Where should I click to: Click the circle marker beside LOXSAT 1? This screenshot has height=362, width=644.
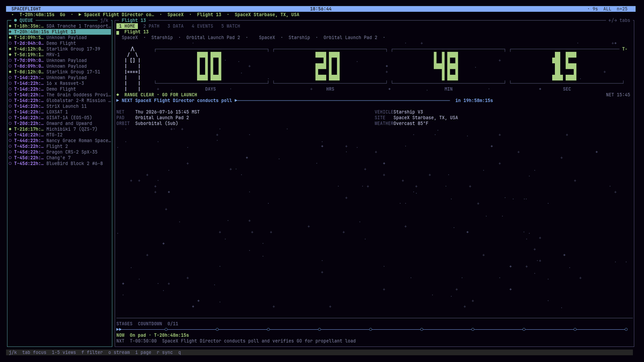click(x=10, y=112)
